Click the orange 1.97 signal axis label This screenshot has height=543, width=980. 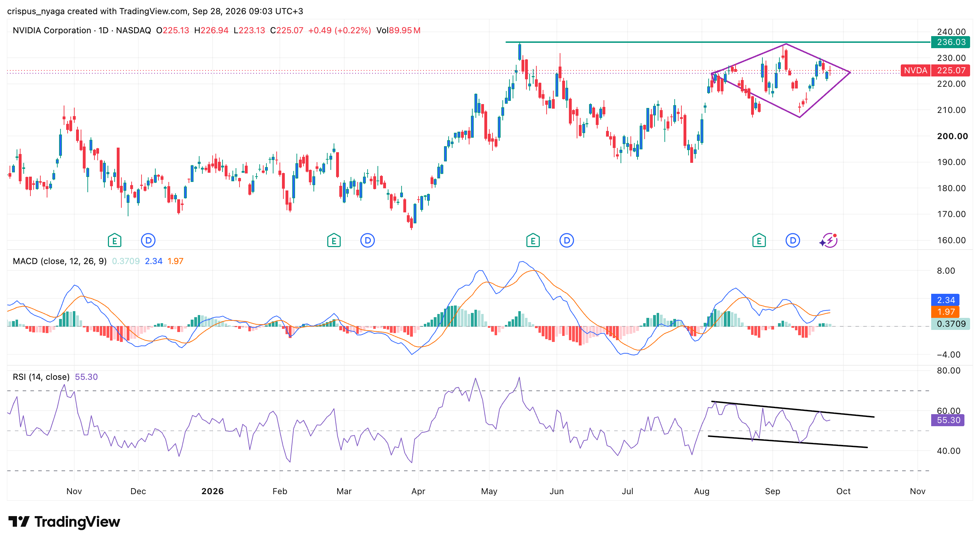point(945,312)
